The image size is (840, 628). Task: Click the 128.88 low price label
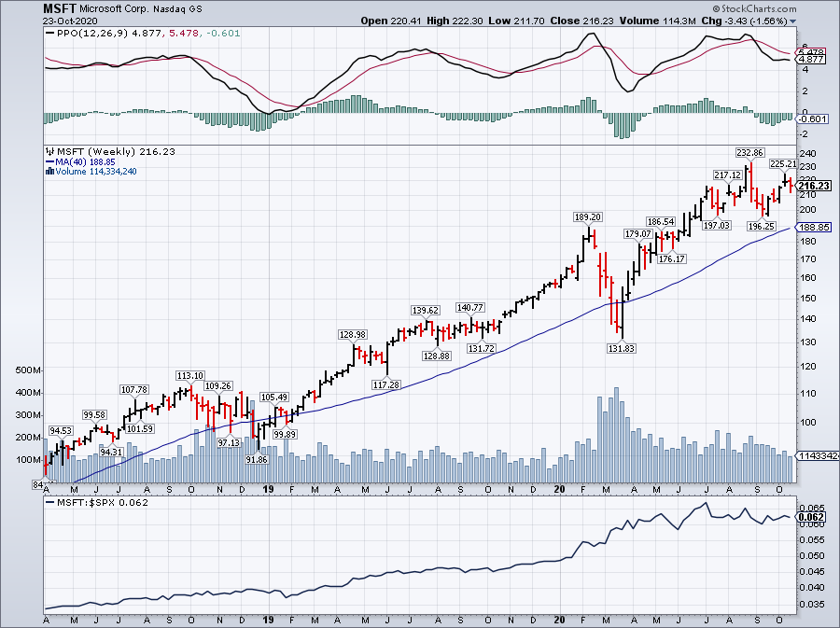coord(437,356)
